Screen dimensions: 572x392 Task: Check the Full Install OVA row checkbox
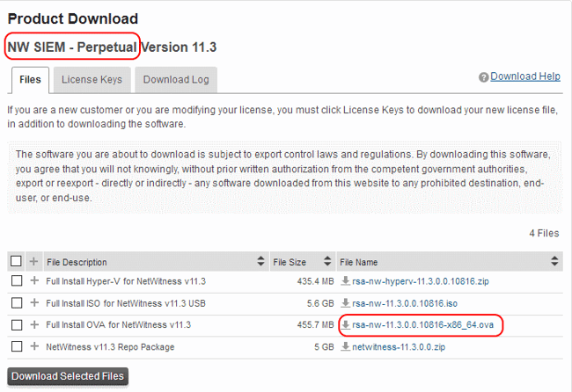pos(17,324)
